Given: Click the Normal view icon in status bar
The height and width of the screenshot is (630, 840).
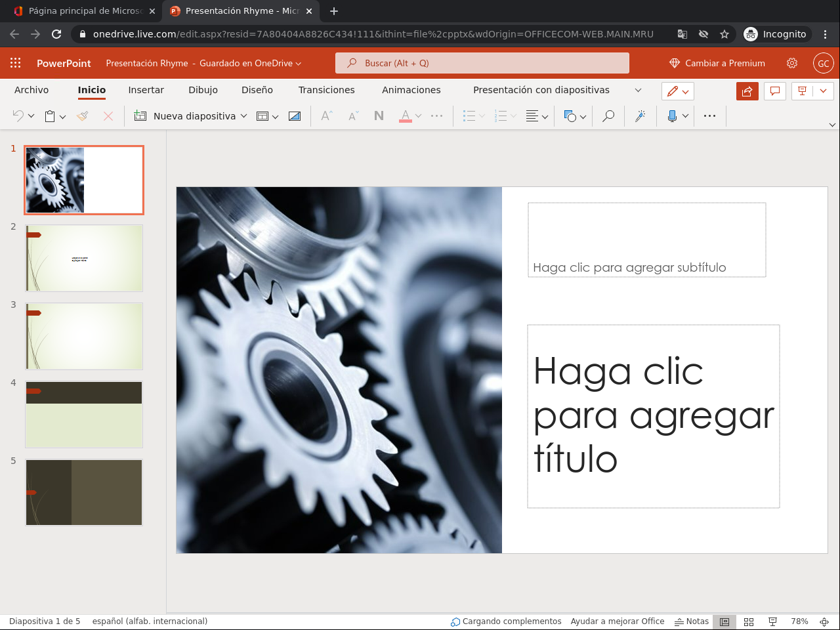Looking at the screenshot, I should [724, 621].
